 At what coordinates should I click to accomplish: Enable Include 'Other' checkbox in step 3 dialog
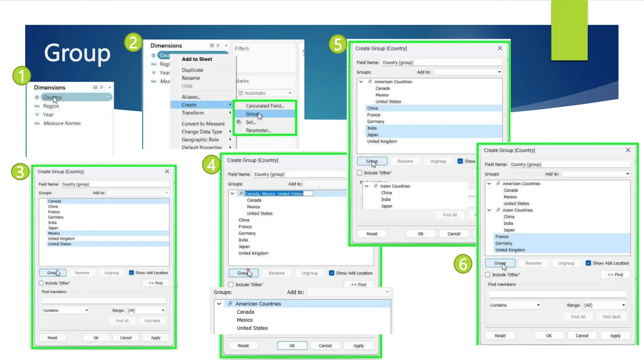coord(41,283)
